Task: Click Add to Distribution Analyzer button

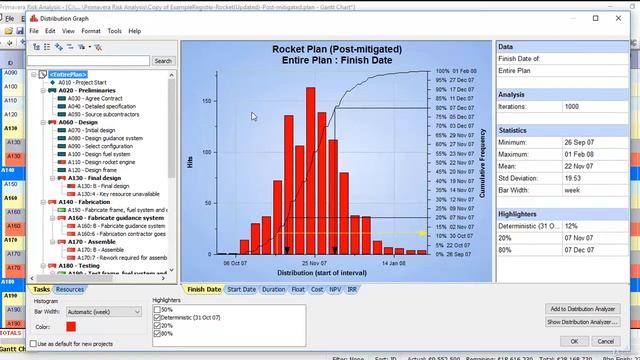Action: [x=582, y=309]
